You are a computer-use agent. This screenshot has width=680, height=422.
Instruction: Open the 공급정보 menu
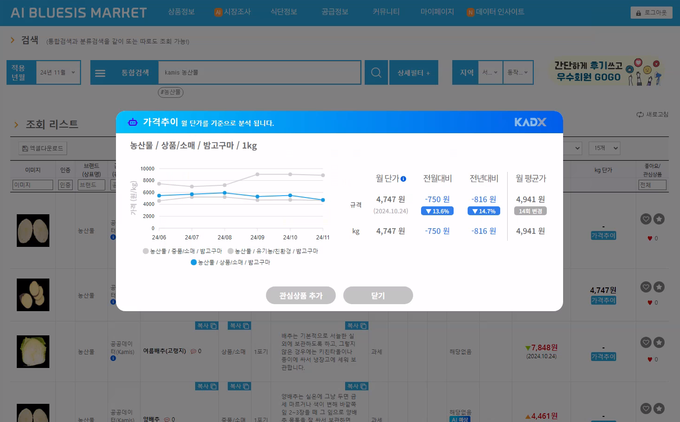point(334,12)
